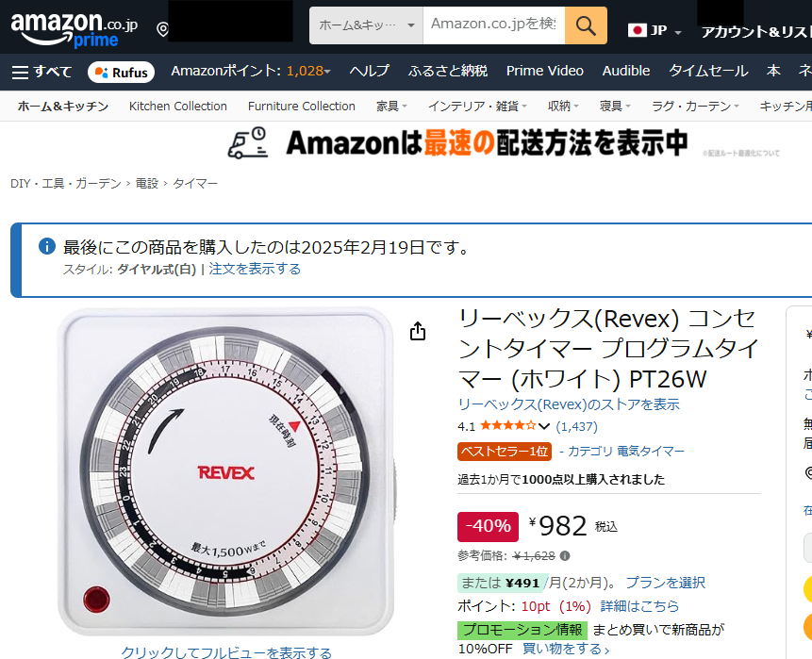Image resolution: width=812 pixels, height=659 pixels.
Task: Expand the Amazonポイント 1,028 dropdown
Action: (x=251, y=71)
